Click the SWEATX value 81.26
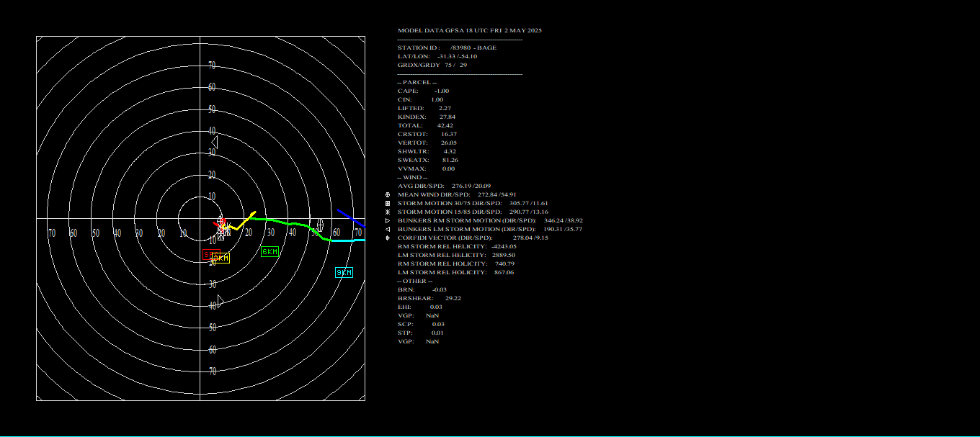The height and width of the screenshot is (437, 980). pos(449,160)
